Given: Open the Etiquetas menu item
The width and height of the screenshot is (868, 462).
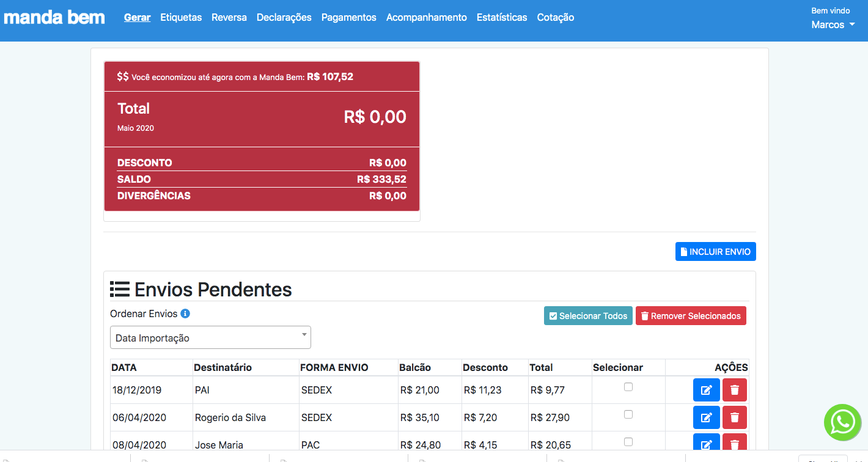Looking at the screenshot, I should click(x=181, y=18).
